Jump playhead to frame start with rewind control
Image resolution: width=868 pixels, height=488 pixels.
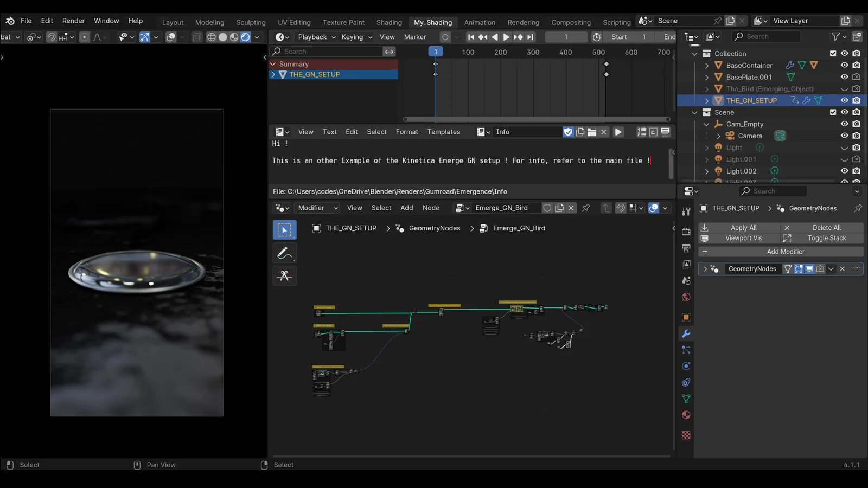pyautogui.click(x=471, y=37)
